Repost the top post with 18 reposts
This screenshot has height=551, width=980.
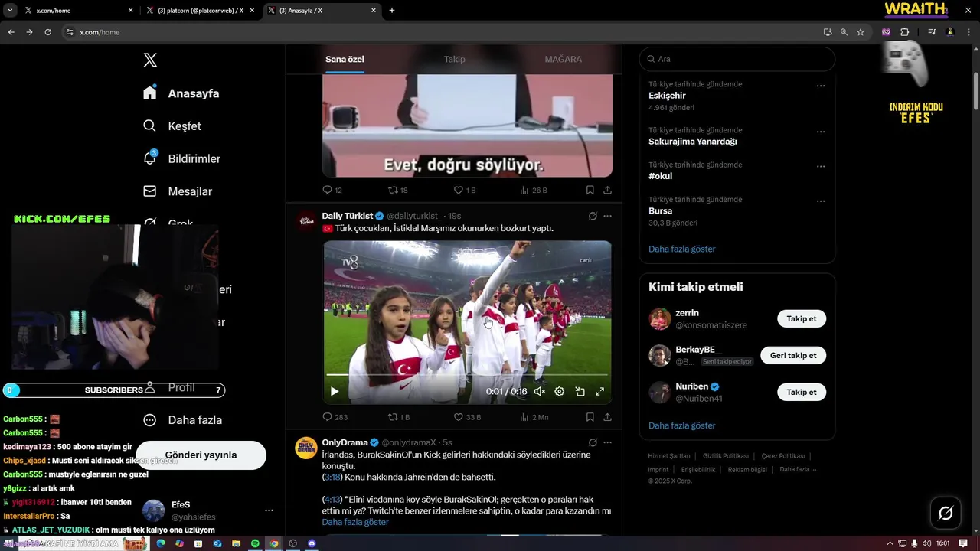[394, 190]
